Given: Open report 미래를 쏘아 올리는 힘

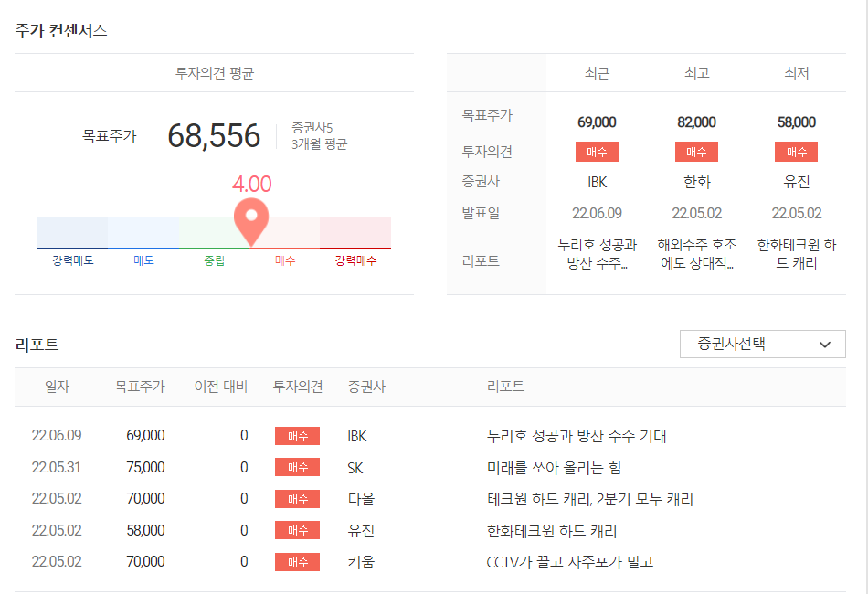Looking at the screenshot, I should pos(554,468).
